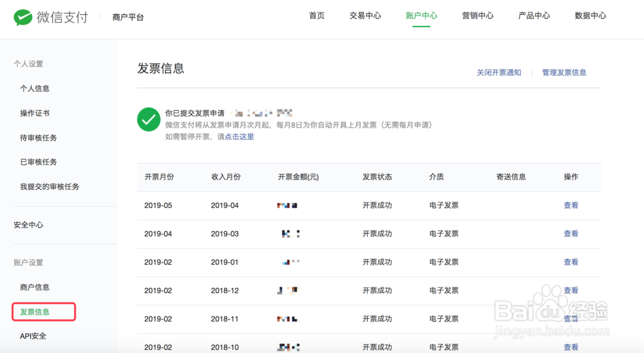Click 查看 for the 2018-12 income row
The height and width of the screenshot is (353, 644).
571,290
